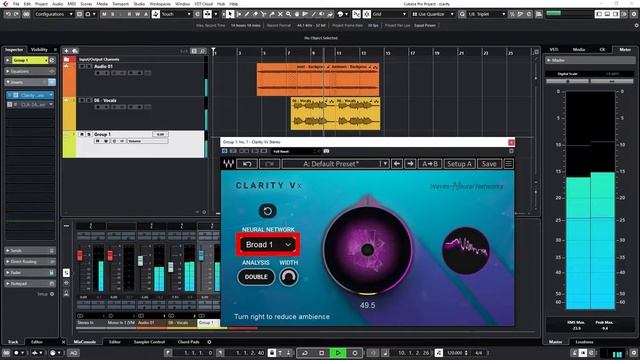
Task: Load next preset with right arrow
Action: pyautogui.click(x=410, y=164)
